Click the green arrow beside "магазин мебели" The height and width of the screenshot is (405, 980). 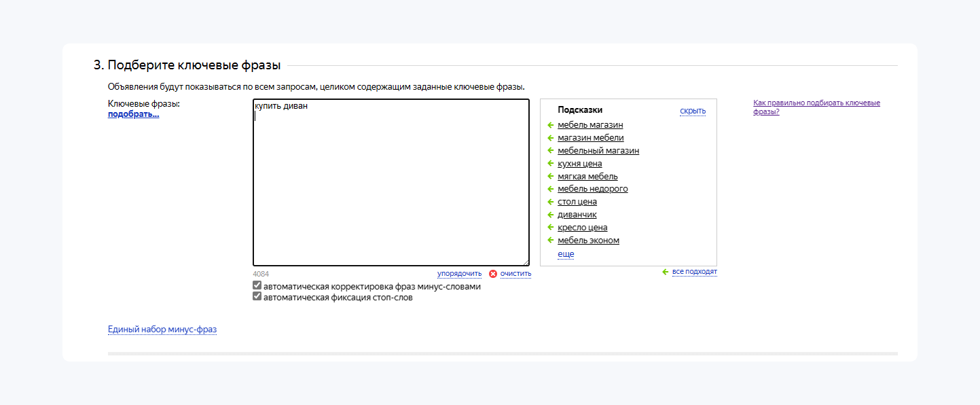coord(551,138)
